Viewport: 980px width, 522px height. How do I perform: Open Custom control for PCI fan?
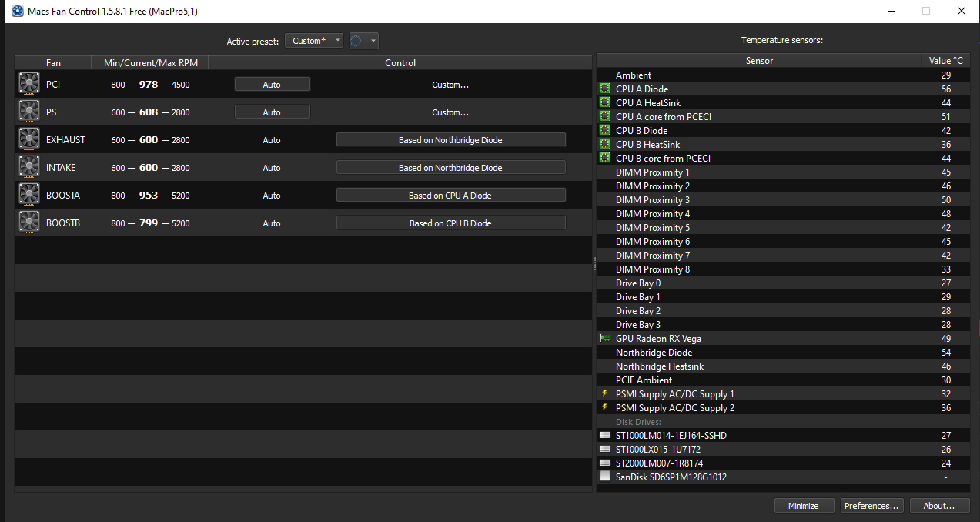tap(450, 85)
